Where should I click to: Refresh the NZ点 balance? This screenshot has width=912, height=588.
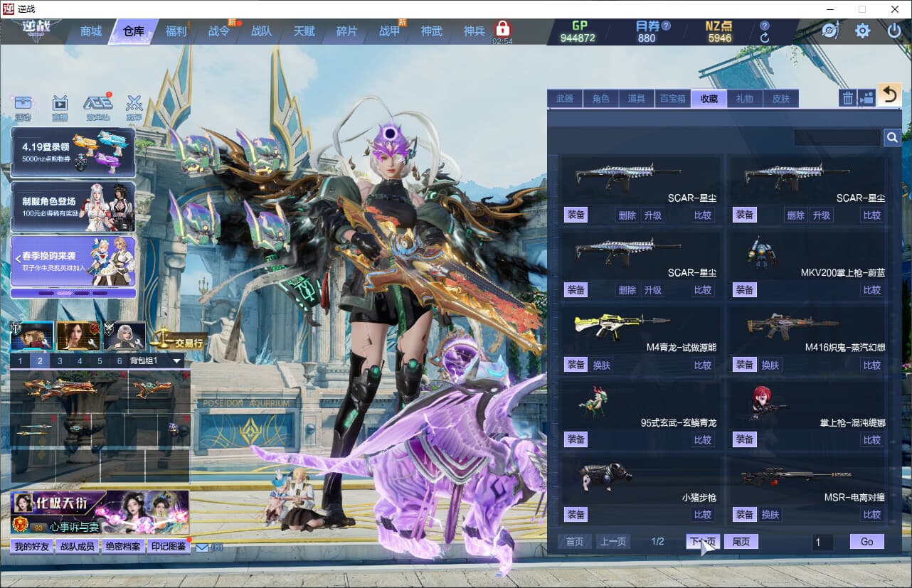[x=765, y=38]
